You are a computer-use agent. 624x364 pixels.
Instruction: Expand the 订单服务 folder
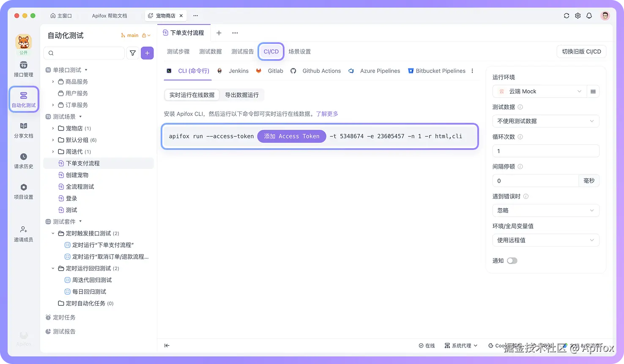click(53, 105)
